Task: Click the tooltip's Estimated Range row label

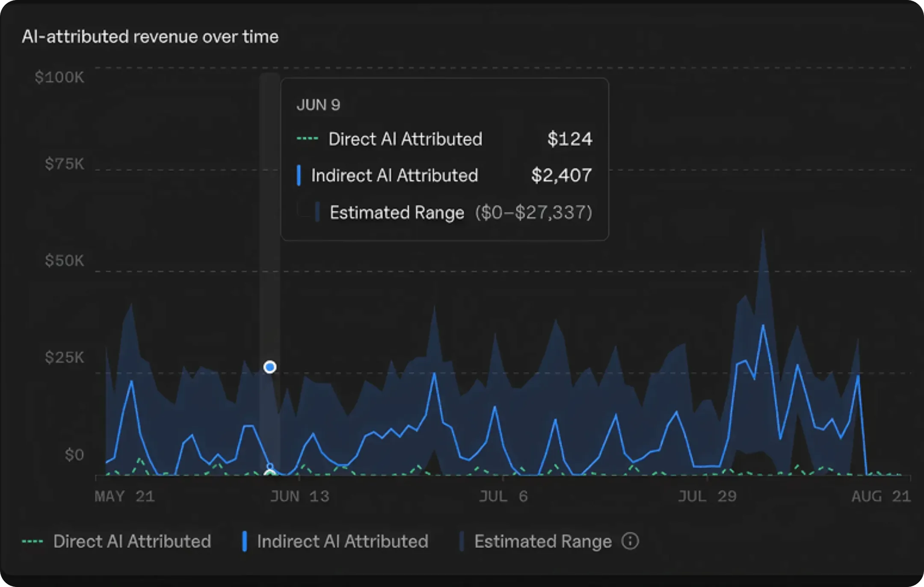Action: (x=397, y=213)
